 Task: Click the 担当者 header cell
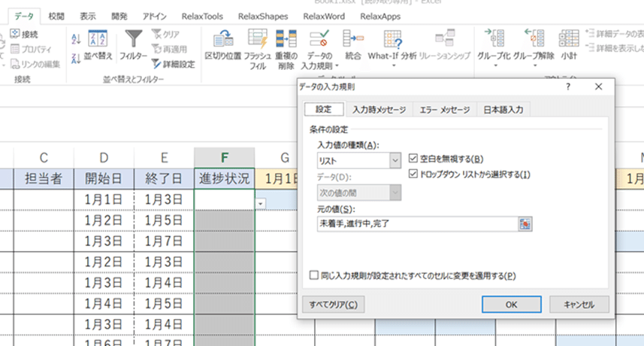[x=44, y=179]
